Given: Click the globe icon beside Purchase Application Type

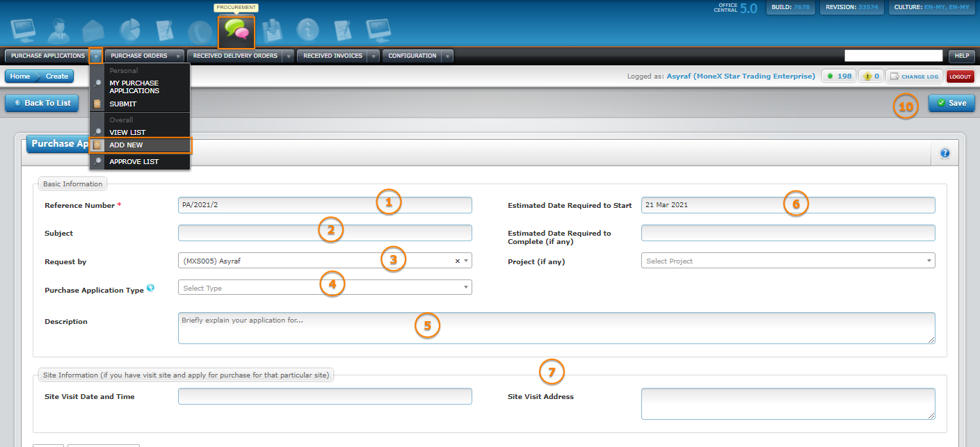Looking at the screenshot, I should [150, 288].
